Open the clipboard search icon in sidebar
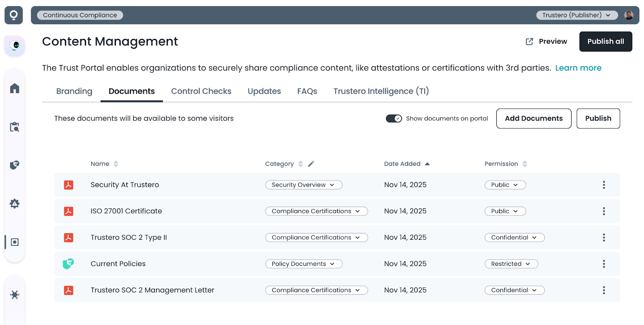The image size is (644, 325). tap(14, 127)
